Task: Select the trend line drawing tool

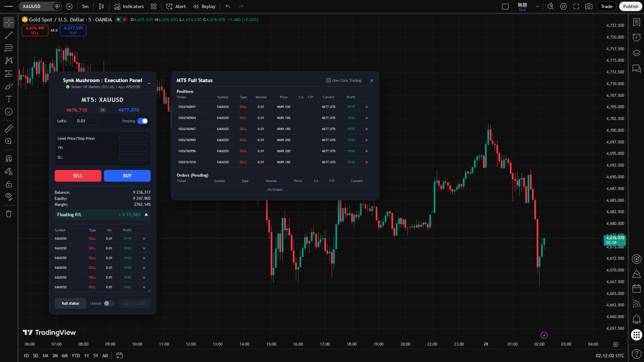Action: tap(9, 35)
